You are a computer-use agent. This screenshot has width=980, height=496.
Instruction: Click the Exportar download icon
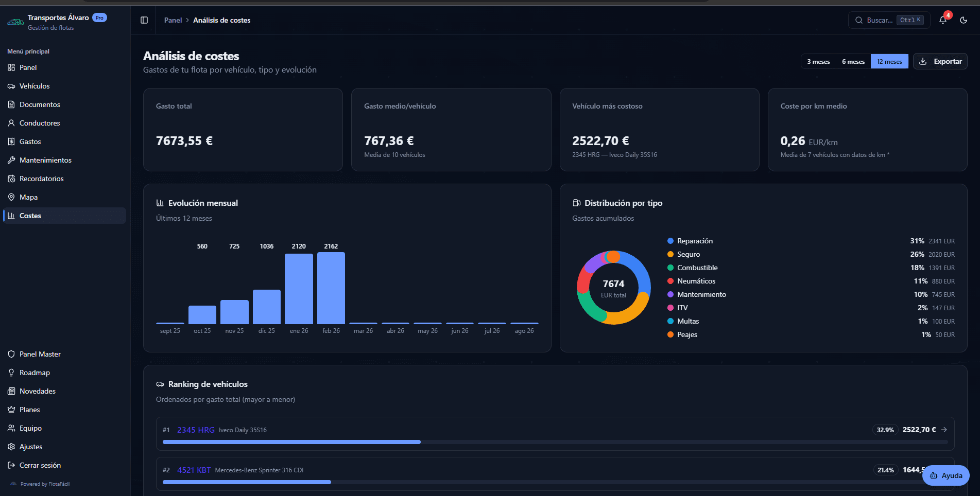923,61
